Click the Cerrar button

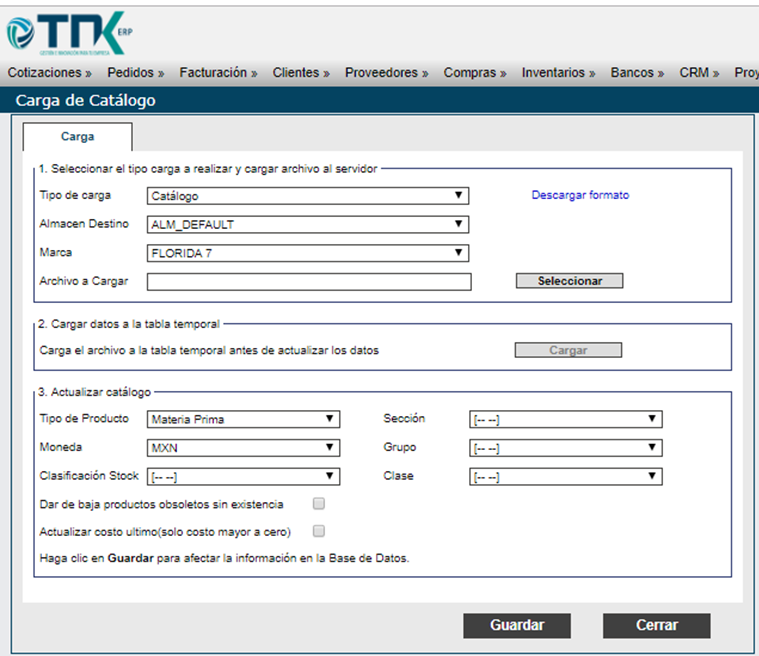point(657,625)
